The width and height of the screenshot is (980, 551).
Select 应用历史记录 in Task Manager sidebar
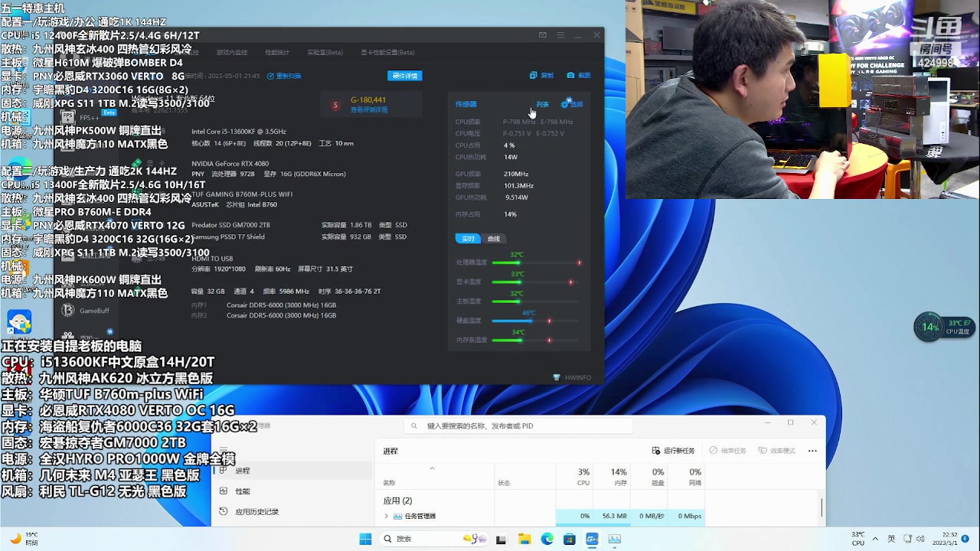(x=293, y=512)
